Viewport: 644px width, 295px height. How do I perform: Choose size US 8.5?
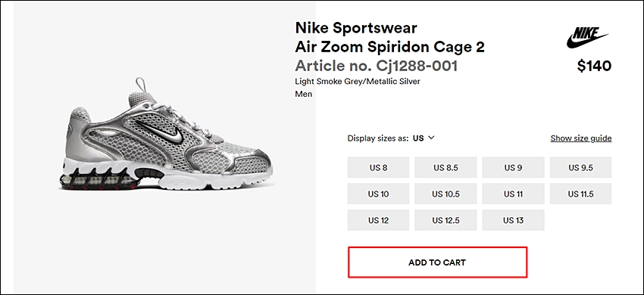(x=445, y=167)
